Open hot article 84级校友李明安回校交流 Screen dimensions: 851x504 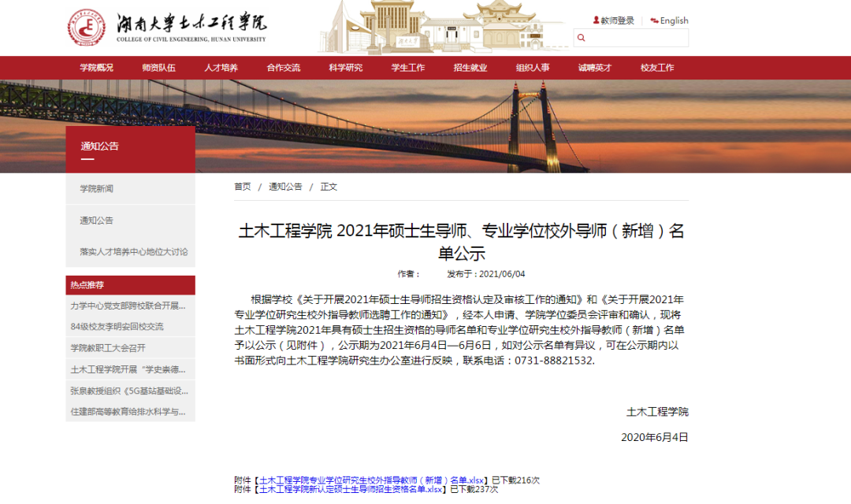(117, 327)
